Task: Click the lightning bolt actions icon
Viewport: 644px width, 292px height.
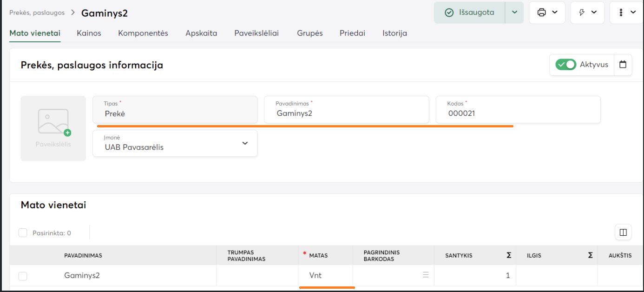Action: click(587, 13)
